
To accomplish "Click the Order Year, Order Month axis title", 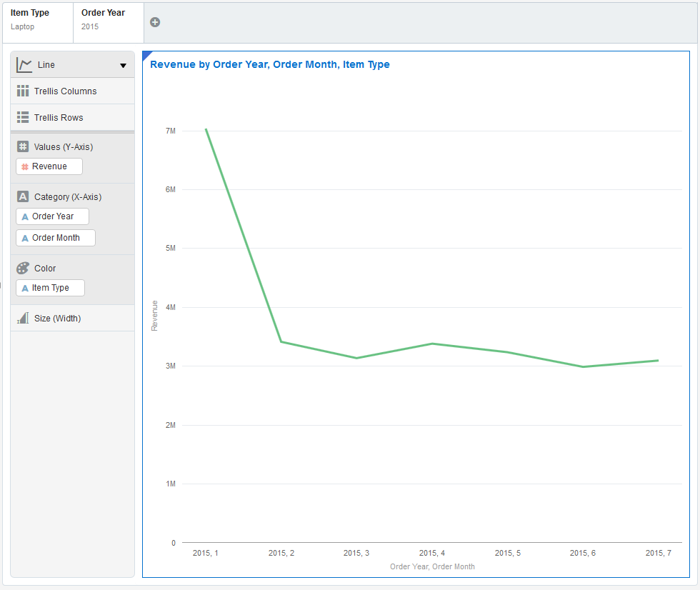I will 432,566.
